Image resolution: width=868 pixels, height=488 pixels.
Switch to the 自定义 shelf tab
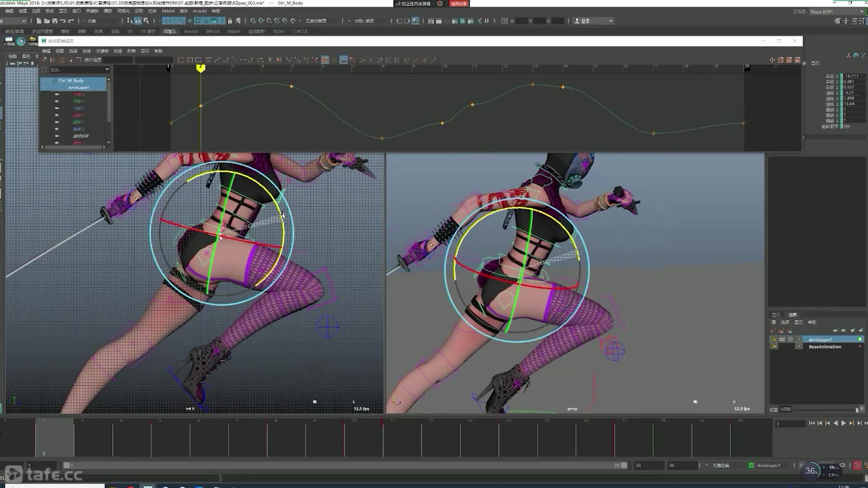pos(170,31)
